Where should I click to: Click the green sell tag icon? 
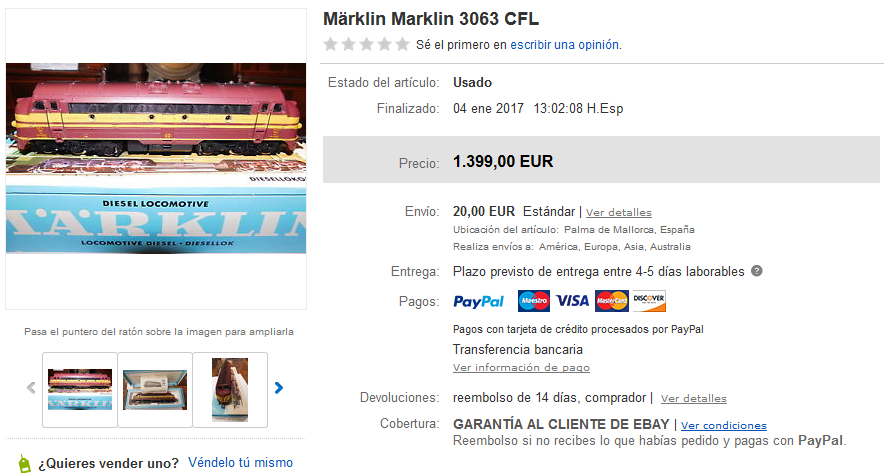tap(24, 464)
